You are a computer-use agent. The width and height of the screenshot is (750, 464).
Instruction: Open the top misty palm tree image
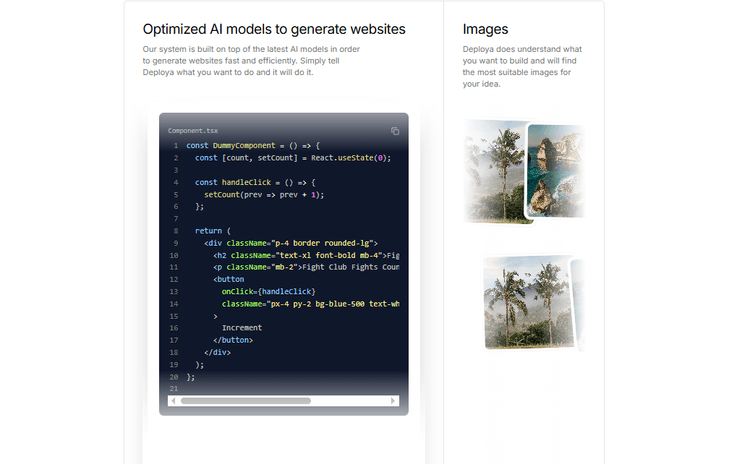(495, 170)
